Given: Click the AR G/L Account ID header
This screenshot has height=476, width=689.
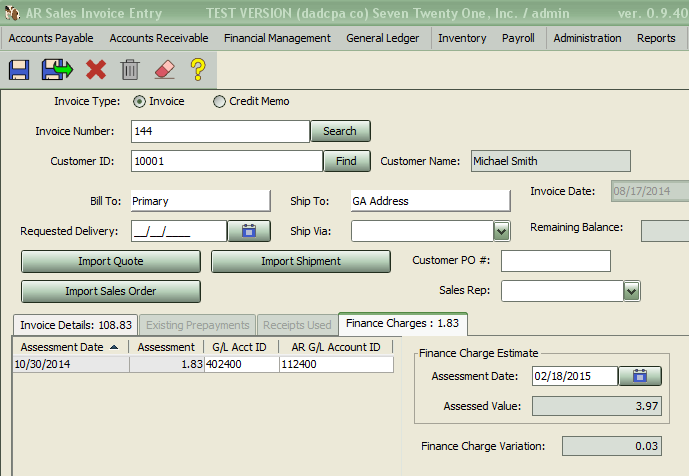Looking at the screenshot, I should [336, 347].
